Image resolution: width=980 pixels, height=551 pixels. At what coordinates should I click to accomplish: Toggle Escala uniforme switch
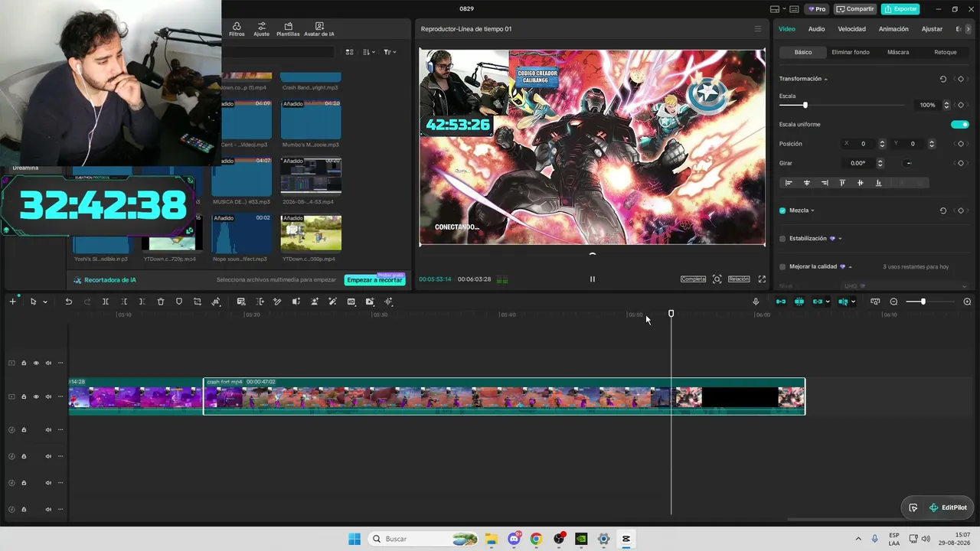click(960, 124)
